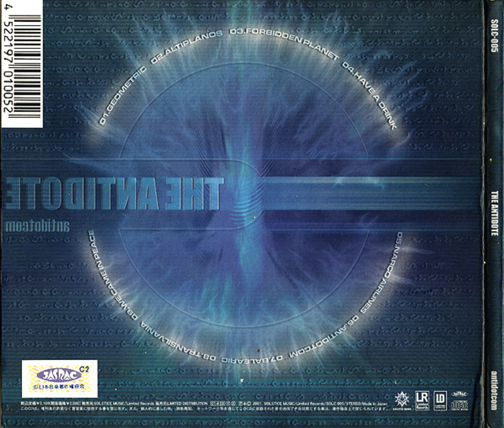This screenshot has height=428, width=504.
Task: Click the small JASRAC mark above the disc logo
Action: coord(460,394)
